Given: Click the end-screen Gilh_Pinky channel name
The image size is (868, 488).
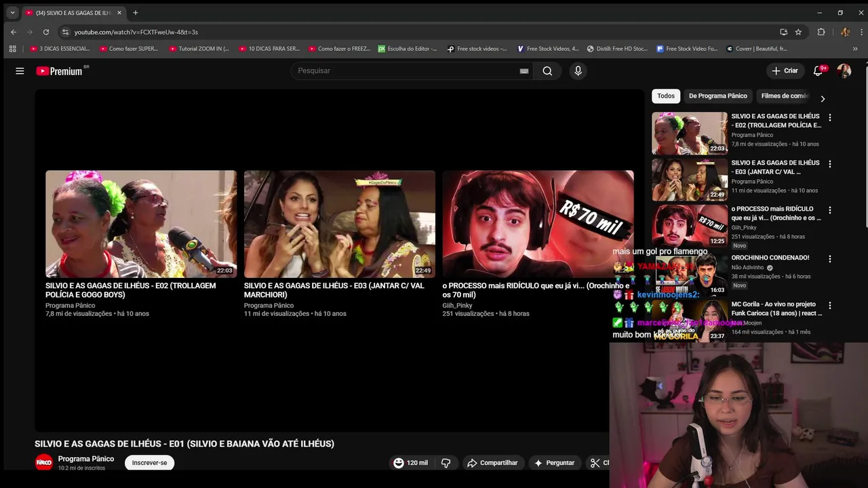Looking at the screenshot, I should pyautogui.click(x=457, y=306).
